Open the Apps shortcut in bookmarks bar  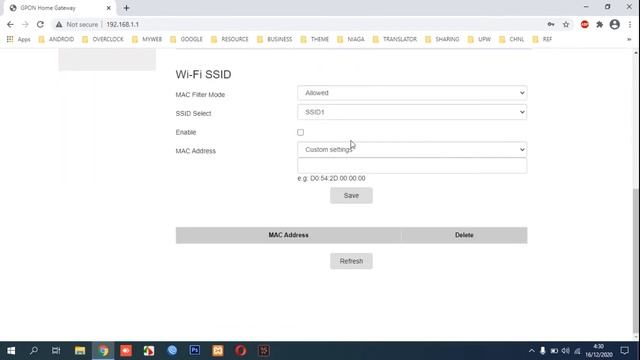coord(19,39)
